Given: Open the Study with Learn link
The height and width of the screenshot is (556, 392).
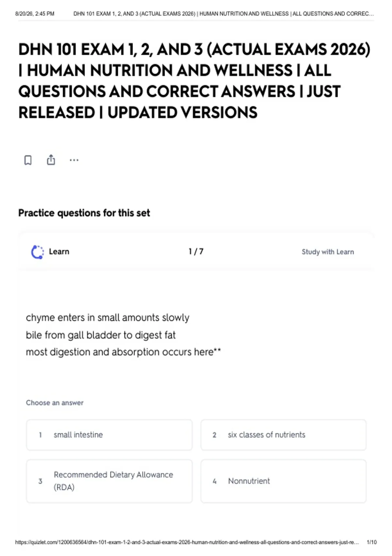Looking at the screenshot, I should pyautogui.click(x=328, y=252).
